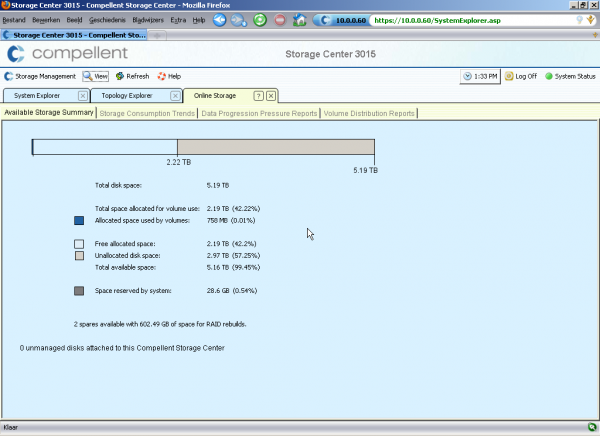
Task: Click beige Unallocated disk space swatch
Action: (x=79, y=256)
